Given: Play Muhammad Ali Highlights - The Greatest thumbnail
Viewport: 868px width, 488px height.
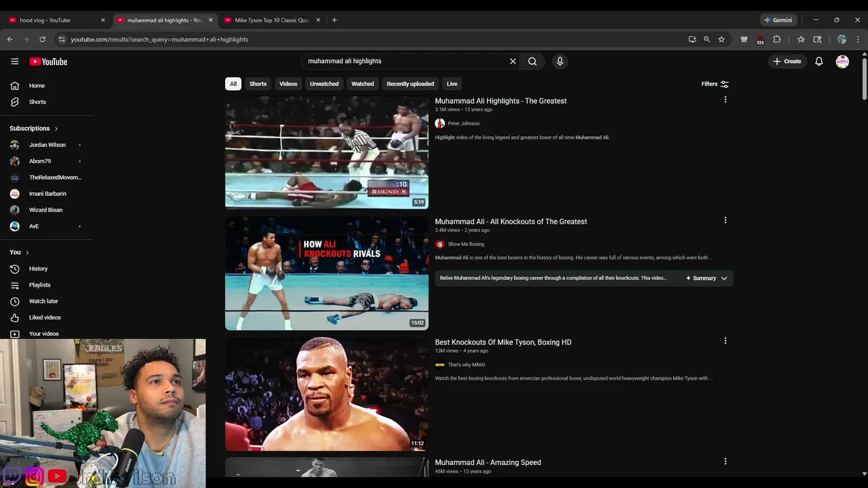Looking at the screenshot, I should point(327,152).
